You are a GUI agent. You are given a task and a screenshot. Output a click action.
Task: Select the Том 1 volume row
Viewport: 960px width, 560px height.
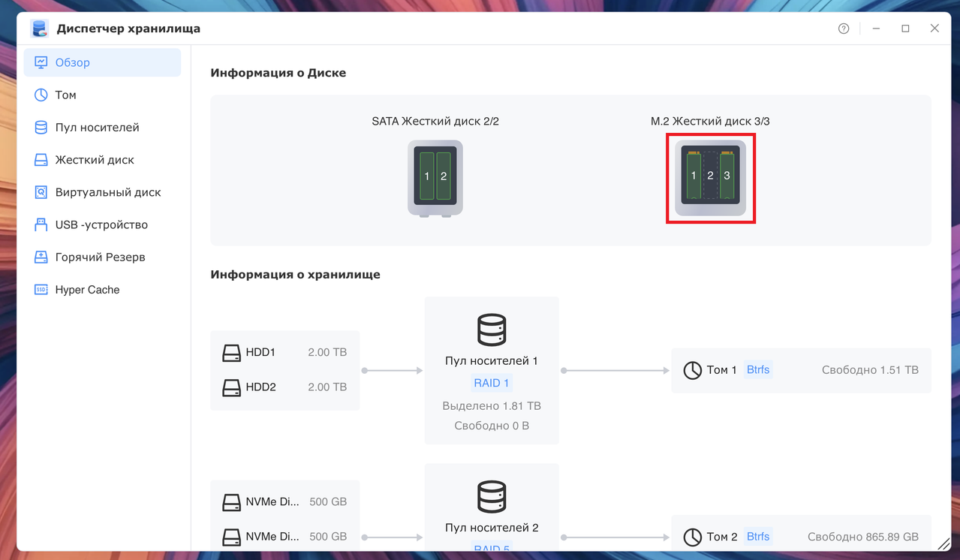(801, 370)
